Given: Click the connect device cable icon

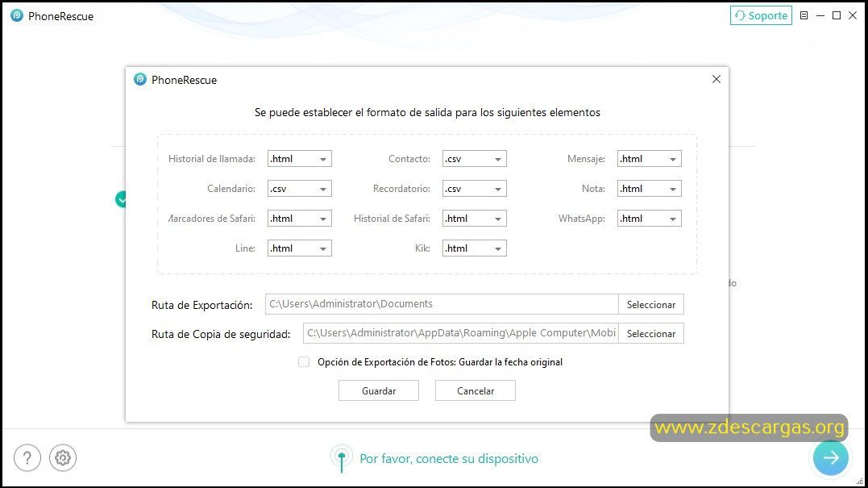Looking at the screenshot, I should coord(342,459).
